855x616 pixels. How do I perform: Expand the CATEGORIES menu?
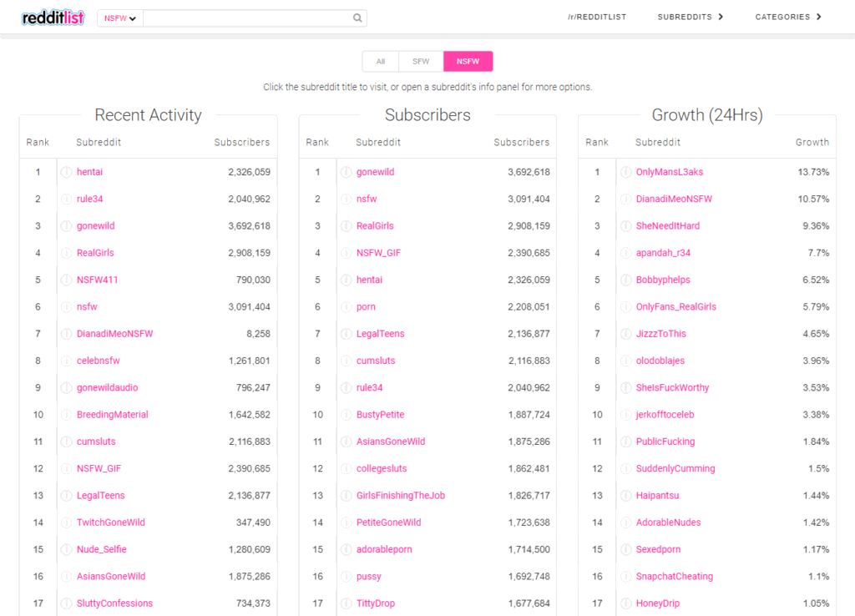pos(788,17)
